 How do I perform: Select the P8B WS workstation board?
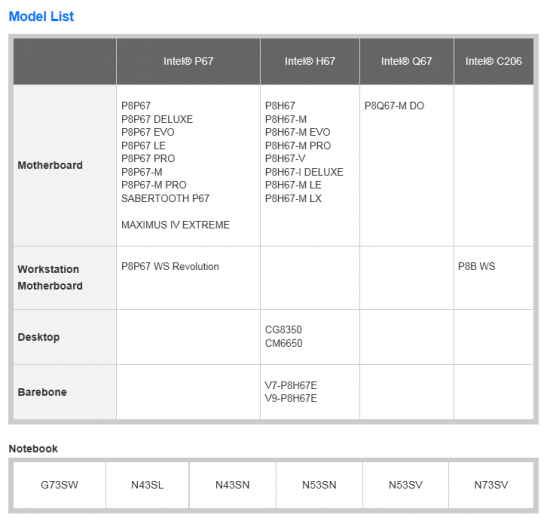point(476,267)
